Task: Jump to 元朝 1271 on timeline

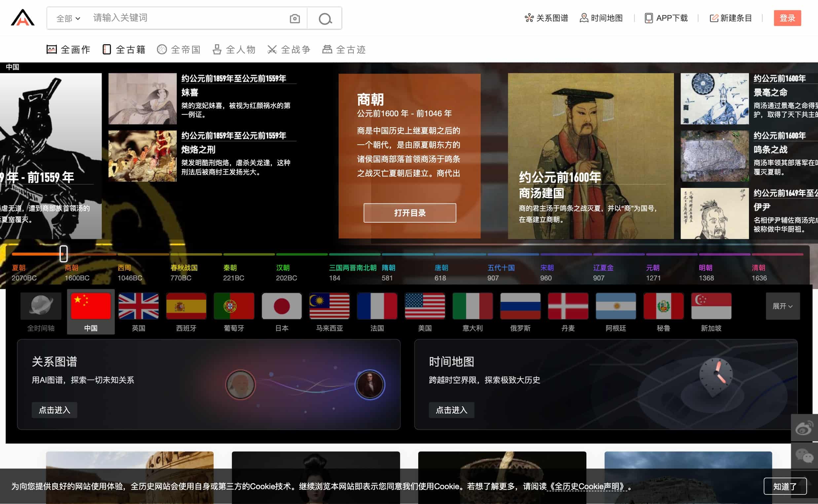Action: 653,273
